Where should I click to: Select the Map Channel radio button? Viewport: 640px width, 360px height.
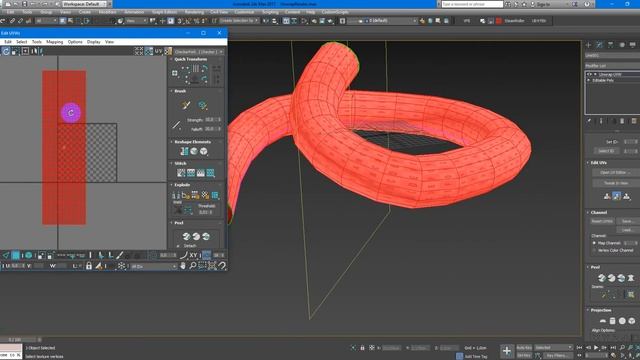[594, 243]
